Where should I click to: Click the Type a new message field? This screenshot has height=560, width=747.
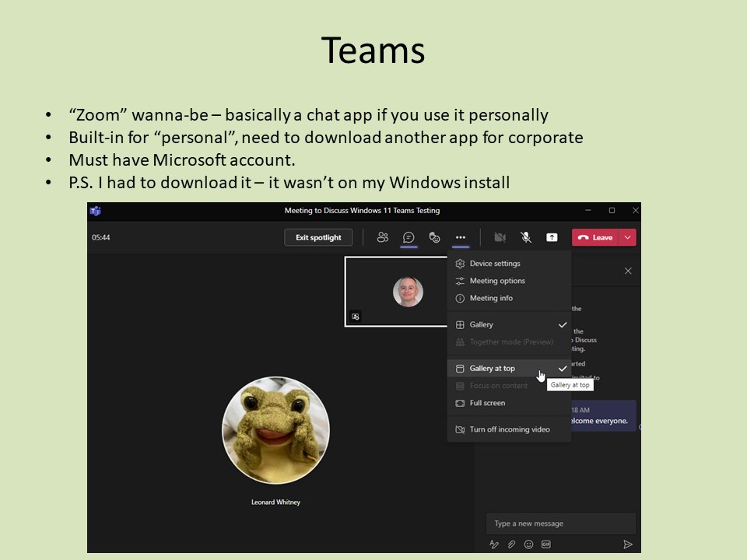tap(560, 523)
